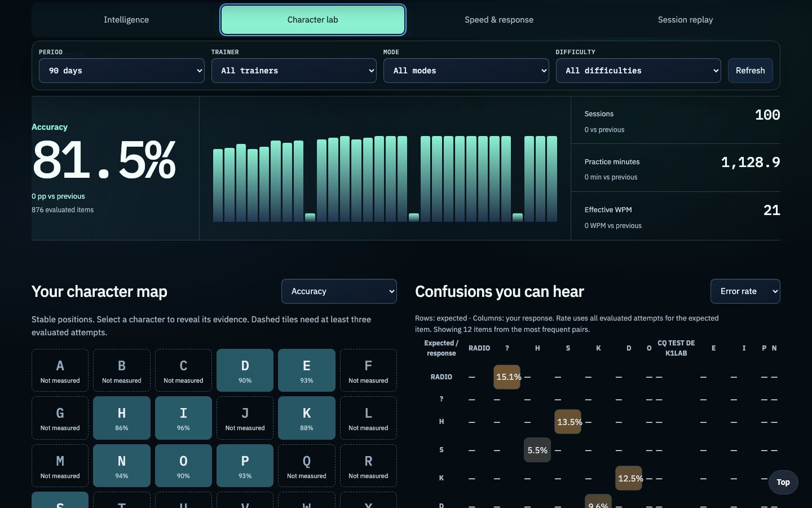The height and width of the screenshot is (508, 812).
Task: Click the H row label in confusions
Action: click(442, 422)
